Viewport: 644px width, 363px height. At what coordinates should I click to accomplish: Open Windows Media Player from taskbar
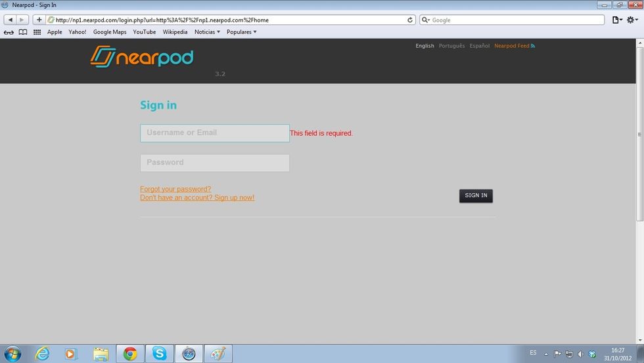point(71,354)
